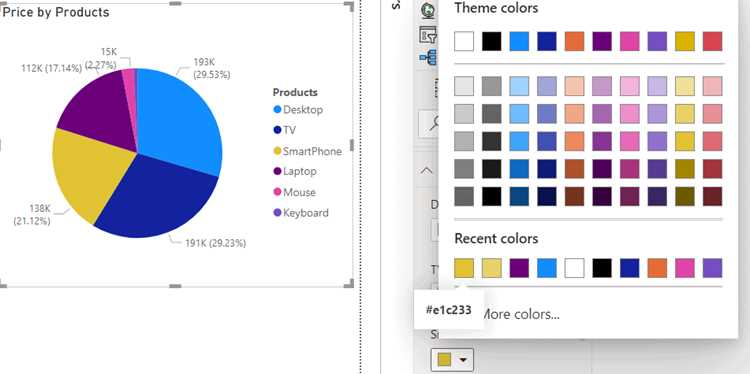This screenshot has height=374, width=750.
Task: Pick navy blue in the Theme colors row
Action: pos(547,42)
